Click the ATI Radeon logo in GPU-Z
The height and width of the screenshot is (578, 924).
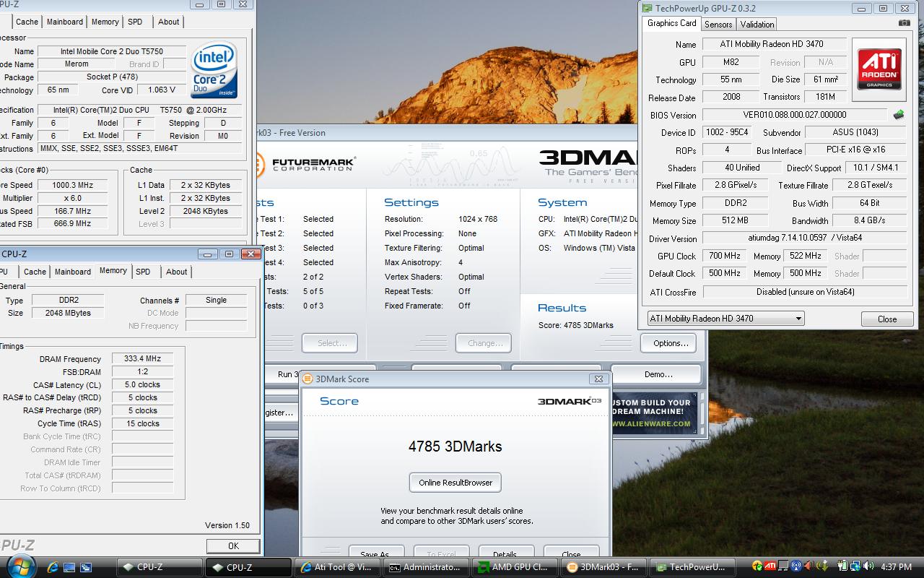tap(879, 69)
